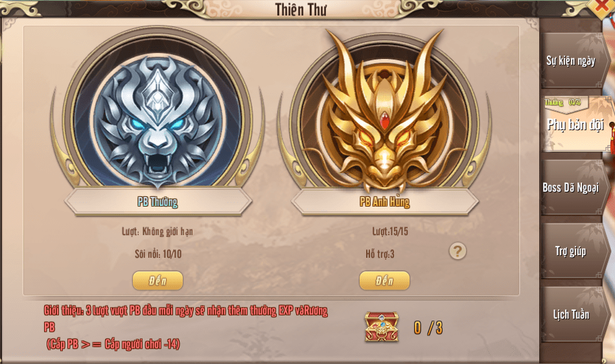
Task: Click the golden dragon PB Anh Hùng emblem
Action: pyautogui.click(x=384, y=113)
